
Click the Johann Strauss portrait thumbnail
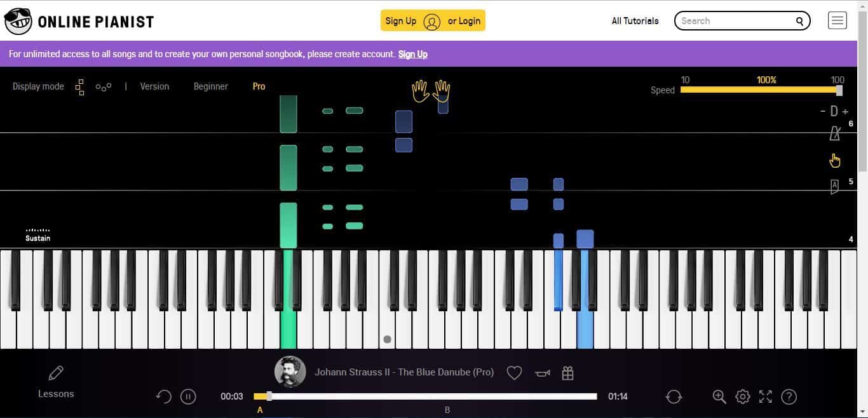290,372
